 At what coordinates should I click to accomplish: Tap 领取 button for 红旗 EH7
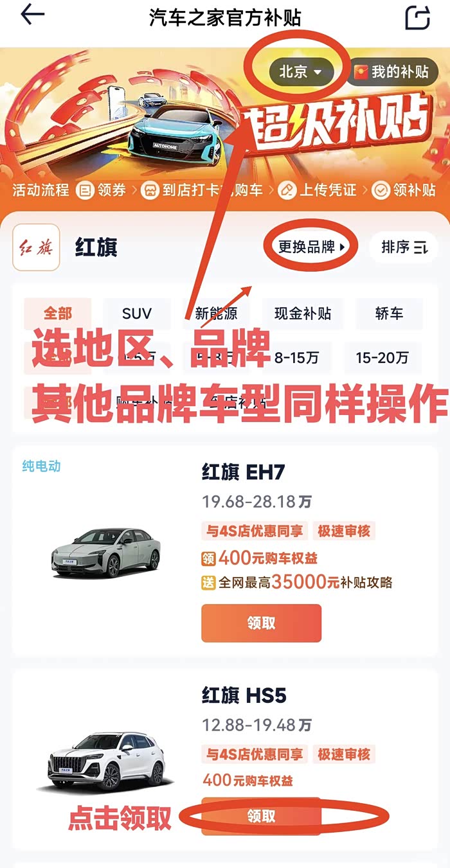pos(261,623)
